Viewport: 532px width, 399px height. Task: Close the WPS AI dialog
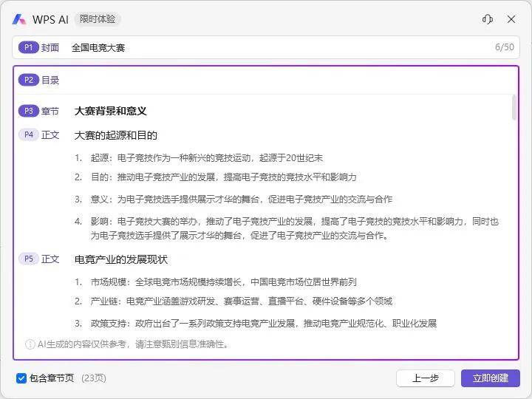[511, 19]
